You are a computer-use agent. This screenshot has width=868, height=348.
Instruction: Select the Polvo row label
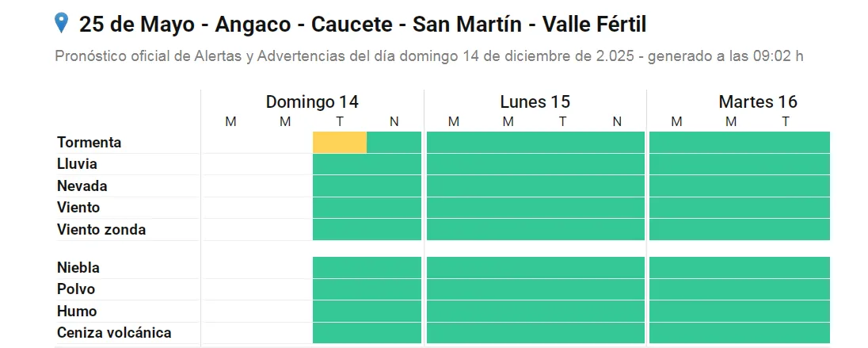(76, 289)
